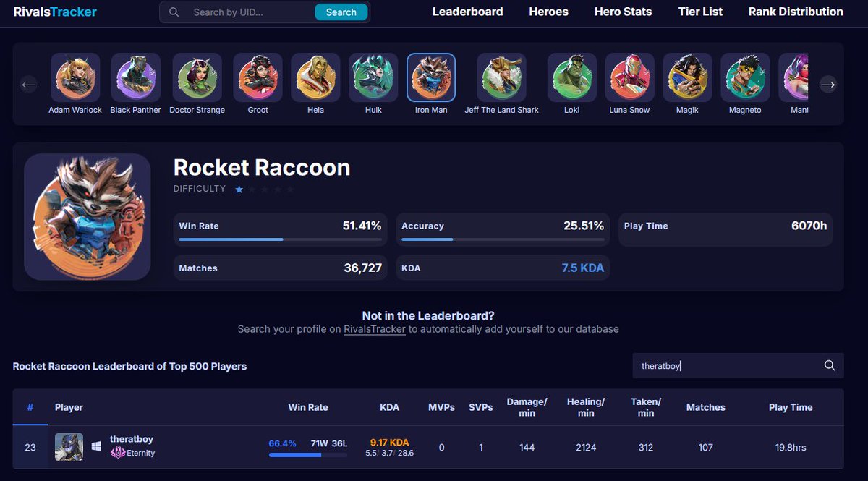Click the right arrow of hero carousel
This screenshot has width=868, height=481.
(x=828, y=85)
